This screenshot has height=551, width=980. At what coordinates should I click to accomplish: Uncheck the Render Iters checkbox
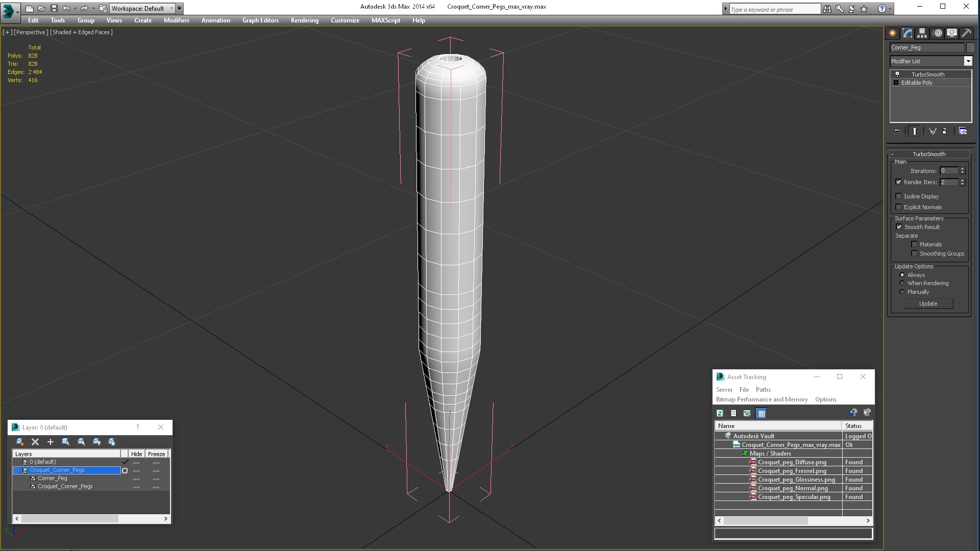click(x=899, y=182)
